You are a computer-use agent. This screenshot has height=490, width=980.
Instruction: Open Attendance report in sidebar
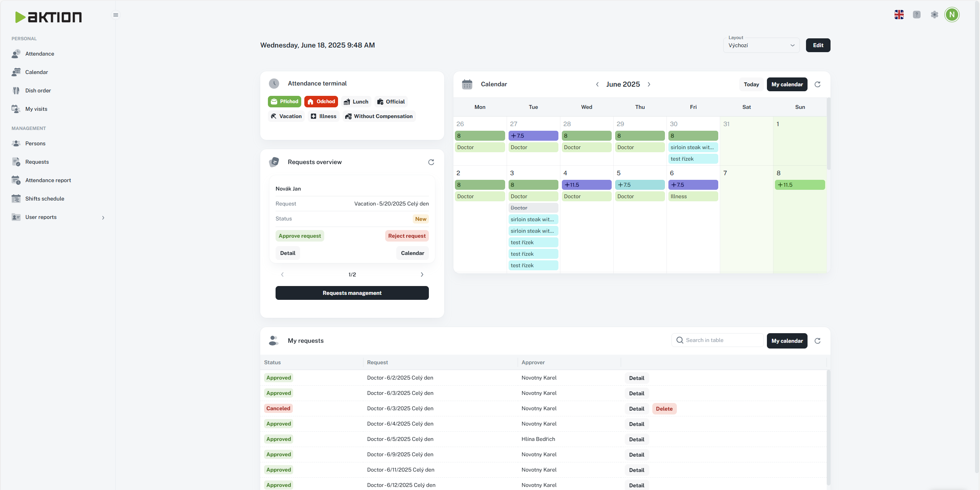point(48,180)
